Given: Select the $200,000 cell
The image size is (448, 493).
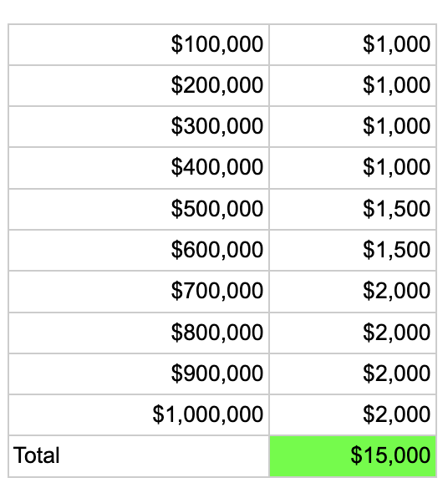Looking at the screenshot, I should pyautogui.click(x=139, y=85).
